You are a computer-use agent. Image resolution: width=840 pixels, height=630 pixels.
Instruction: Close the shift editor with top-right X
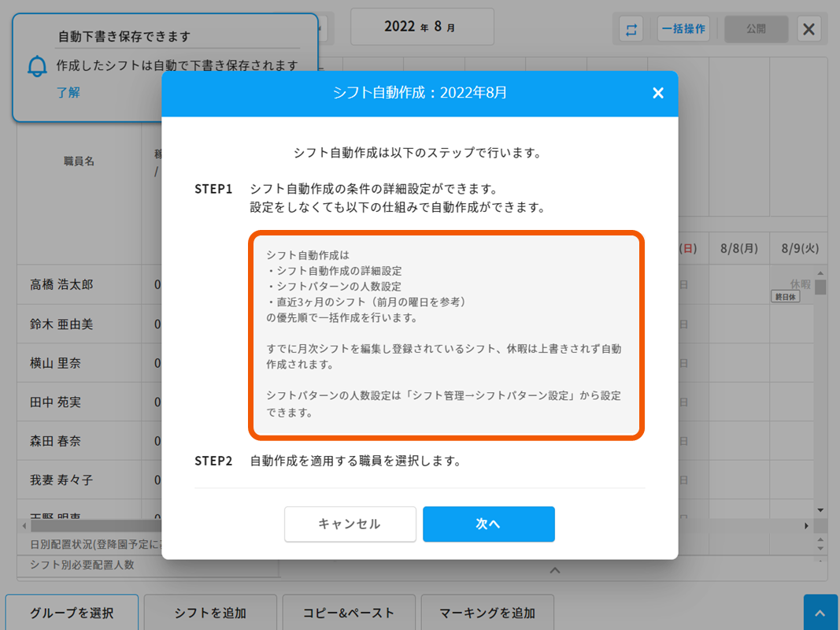[x=809, y=29]
